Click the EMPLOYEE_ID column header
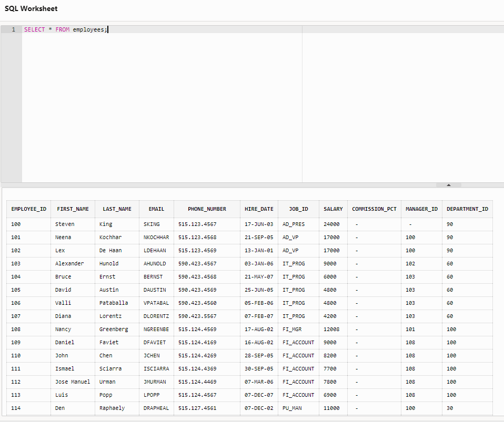 pos(28,209)
